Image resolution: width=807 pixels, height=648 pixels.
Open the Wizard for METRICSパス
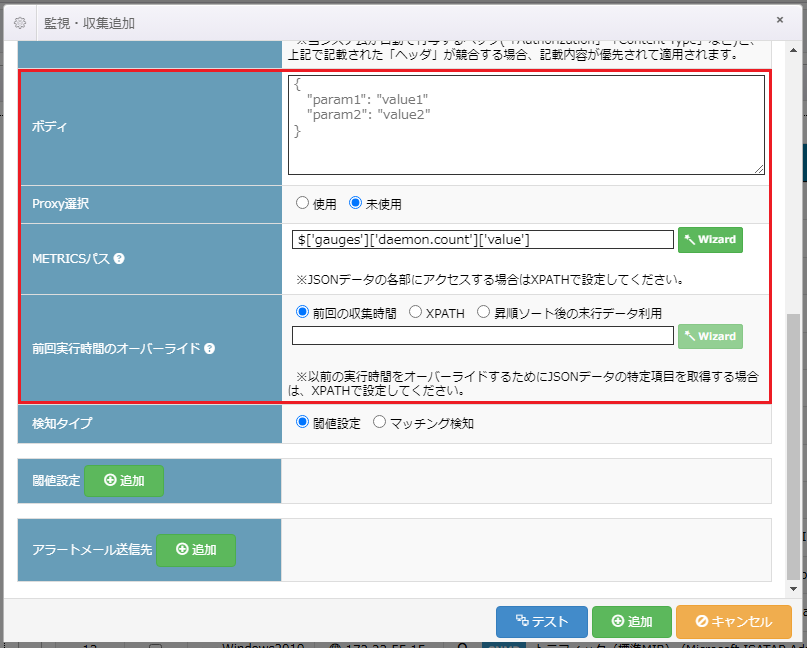click(710, 240)
